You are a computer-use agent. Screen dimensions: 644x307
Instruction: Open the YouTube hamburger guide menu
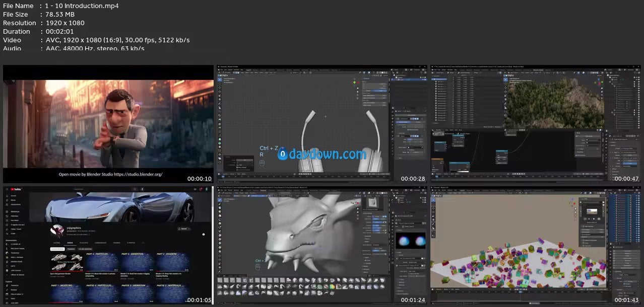[x=7, y=189]
